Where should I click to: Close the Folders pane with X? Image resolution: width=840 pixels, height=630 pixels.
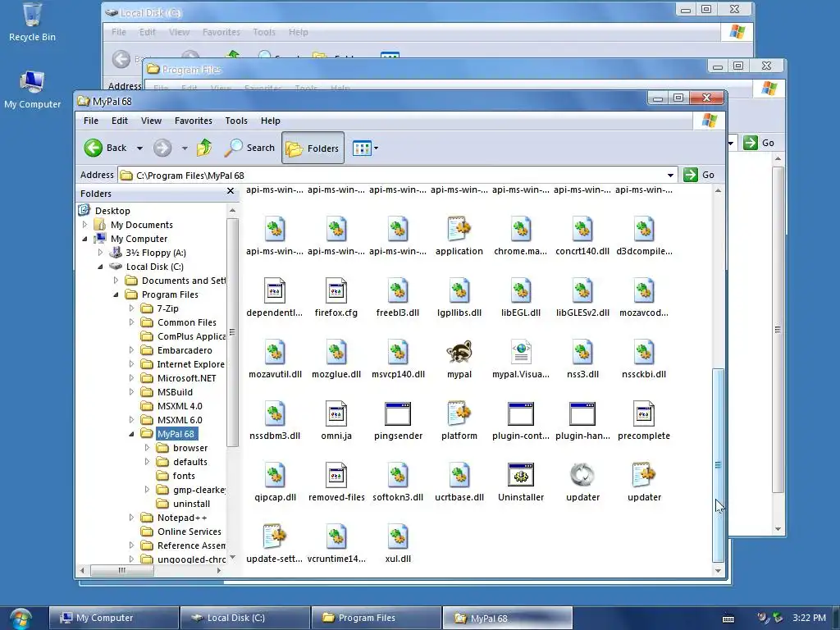[231, 191]
